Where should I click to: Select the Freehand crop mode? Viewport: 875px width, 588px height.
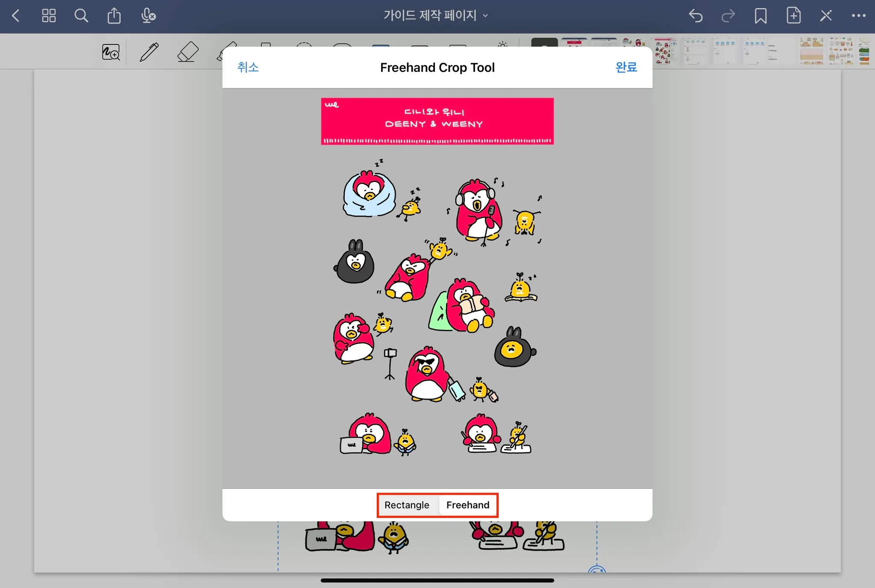tap(468, 505)
